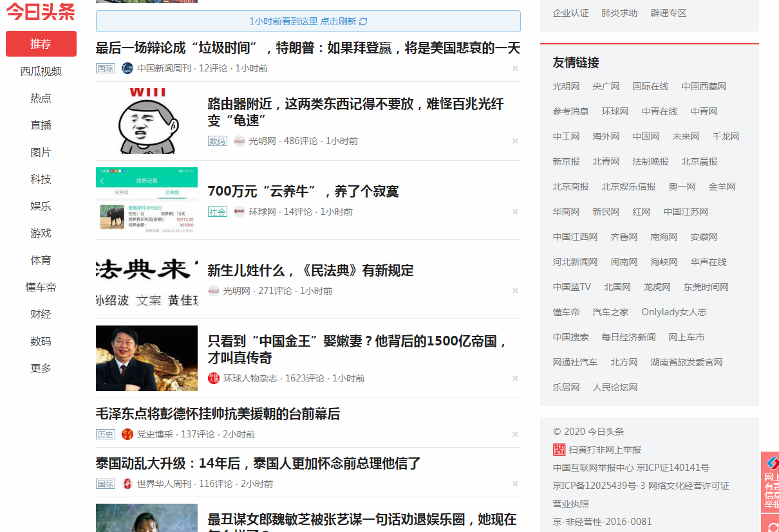Open 中国新闻周刊 source avatar
This screenshot has height=532, width=779.
pyautogui.click(x=127, y=68)
